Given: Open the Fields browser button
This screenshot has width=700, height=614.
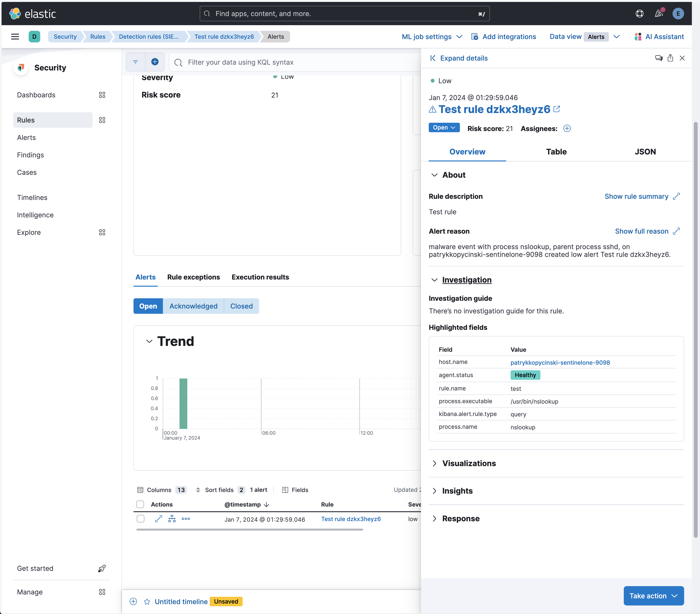Looking at the screenshot, I should (x=295, y=490).
